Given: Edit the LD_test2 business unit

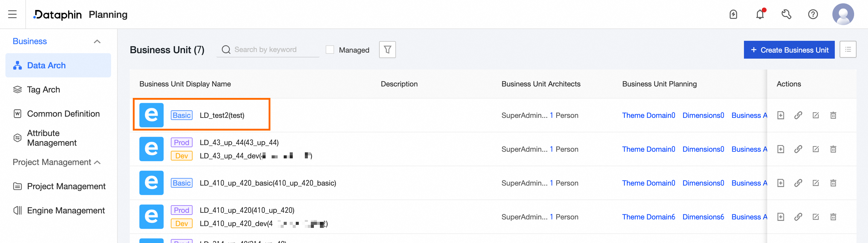Looking at the screenshot, I should [x=816, y=115].
